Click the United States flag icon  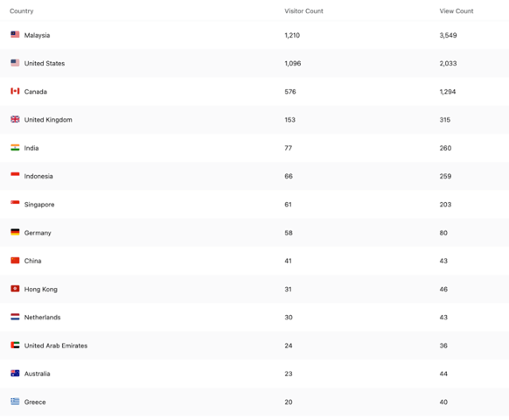[x=15, y=63]
